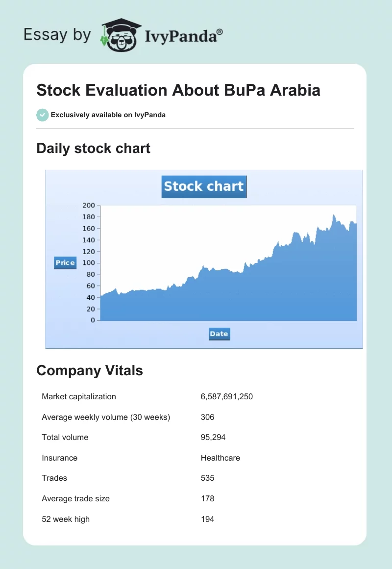Click the 'Average weekly volume (30 weeks)' row label
The width and height of the screenshot is (392, 569).
(x=106, y=417)
